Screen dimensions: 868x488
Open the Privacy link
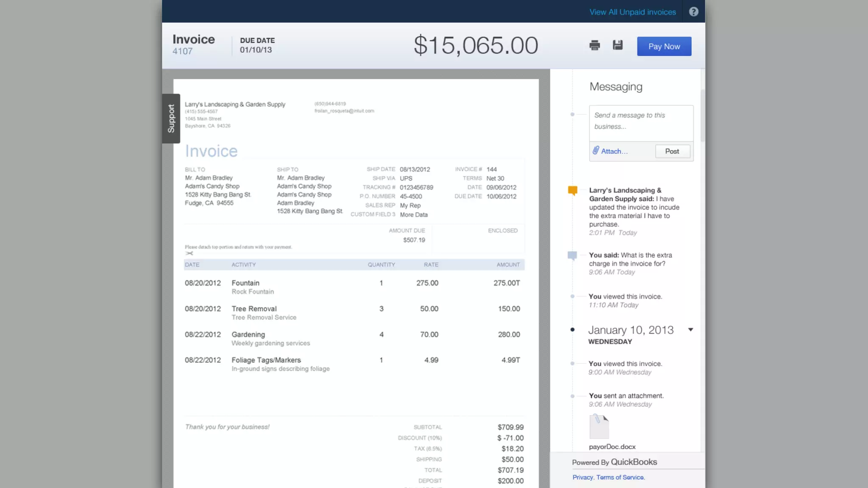pos(582,477)
